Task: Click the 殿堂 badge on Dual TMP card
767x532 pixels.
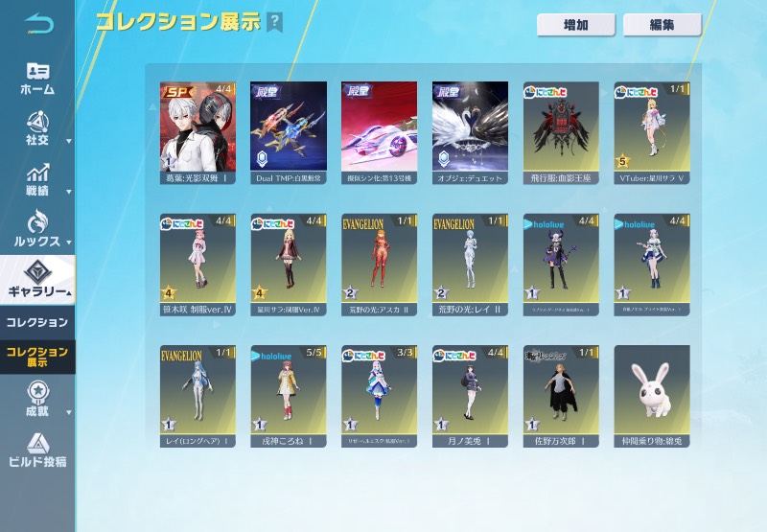Action: [267, 91]
